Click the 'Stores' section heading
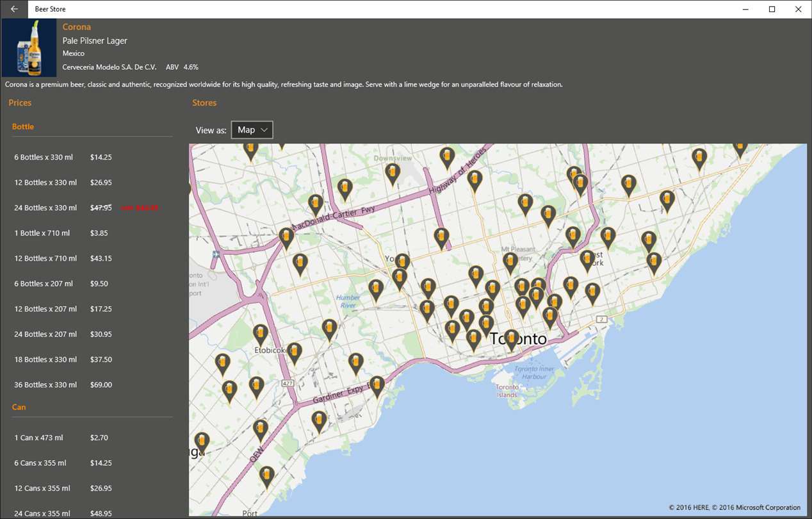This screenshot has height=519, width=812. click(204, 103)
